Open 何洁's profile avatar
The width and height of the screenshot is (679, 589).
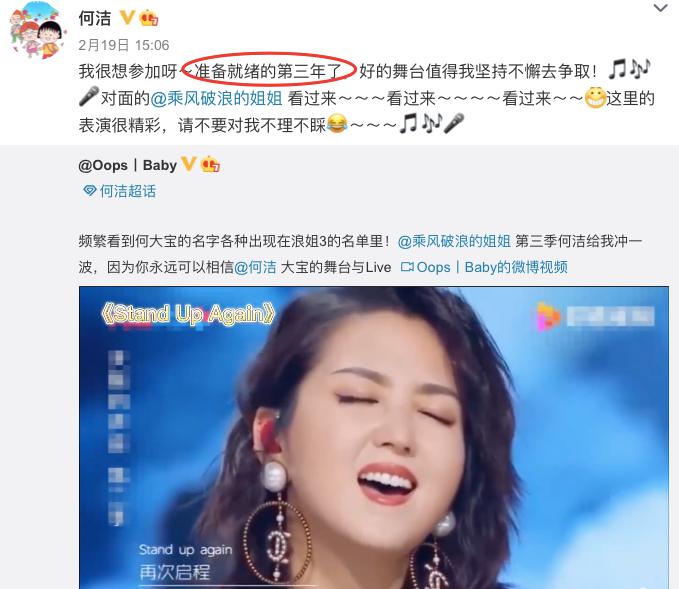pyautogui.click(x=38, y=30)
